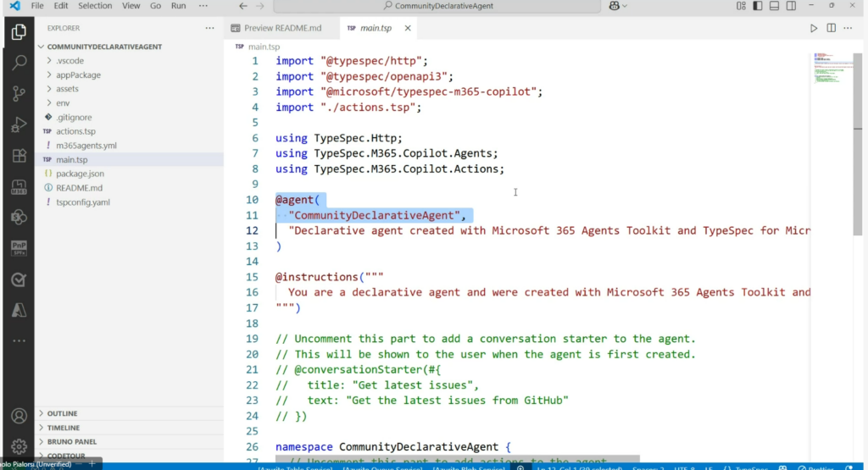The width and height of the screenshot is (868, 470).
Task: Close the main.tsp tab
Action: 408,28
